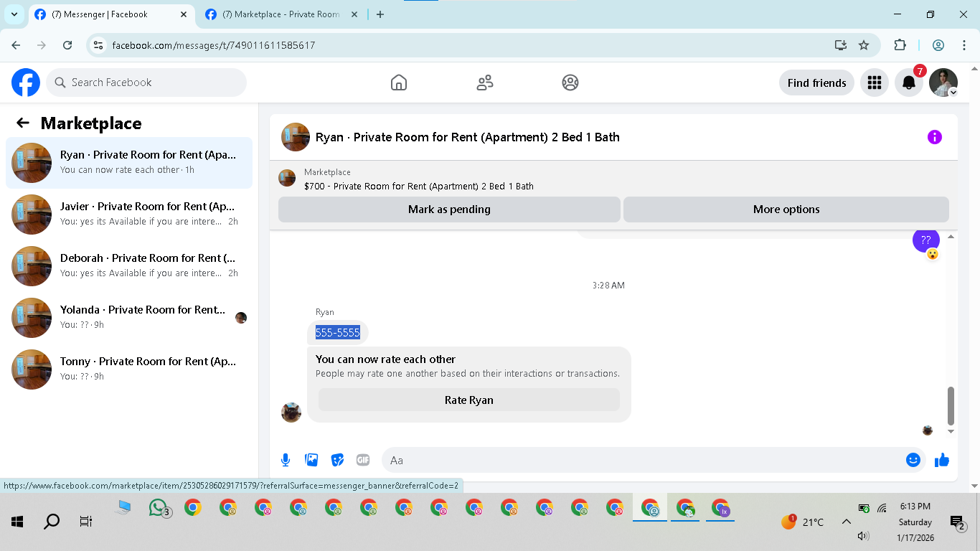Click the install app icon in address bar

pos(841,45)
